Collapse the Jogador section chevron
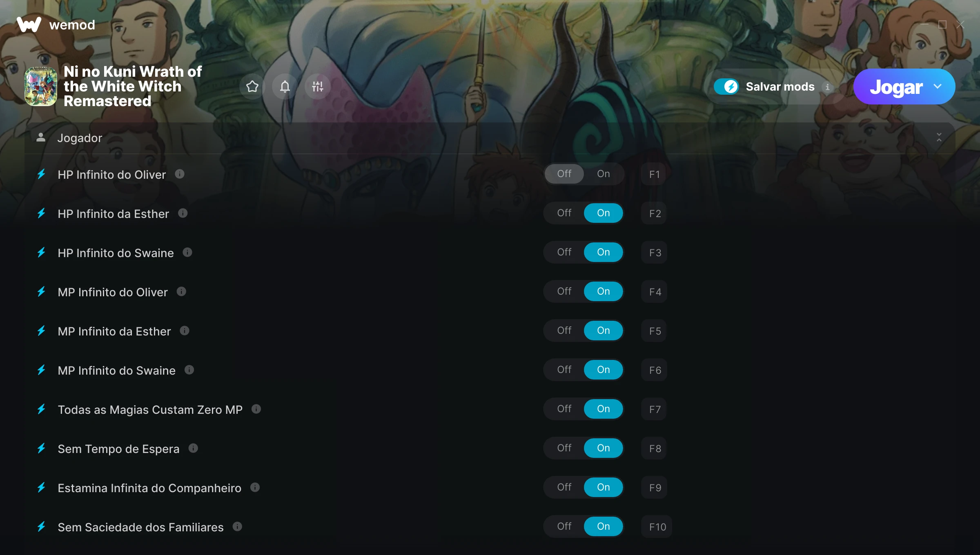The width and height of the screenshot is (980, 555). (x=939, y=138)
